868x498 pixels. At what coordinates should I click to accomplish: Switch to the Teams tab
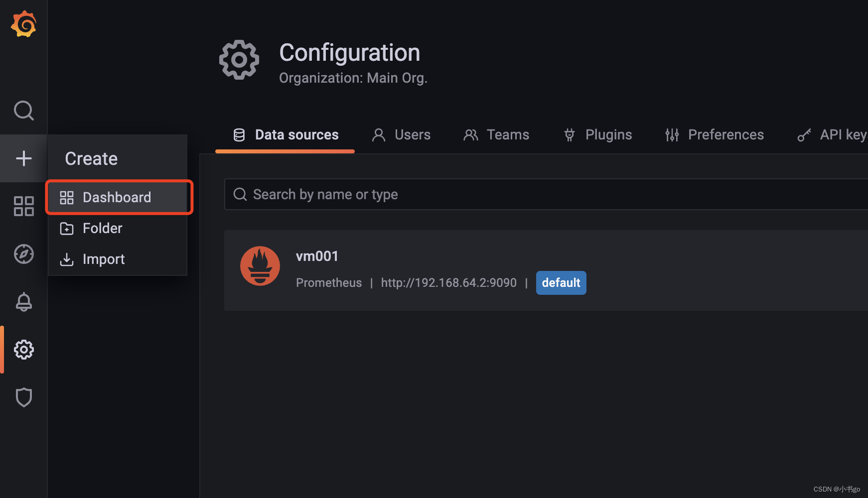pos(496,135)
